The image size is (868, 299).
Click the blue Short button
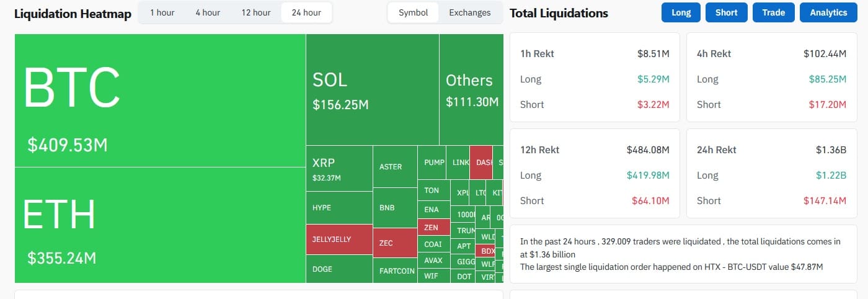click(726, 12)
